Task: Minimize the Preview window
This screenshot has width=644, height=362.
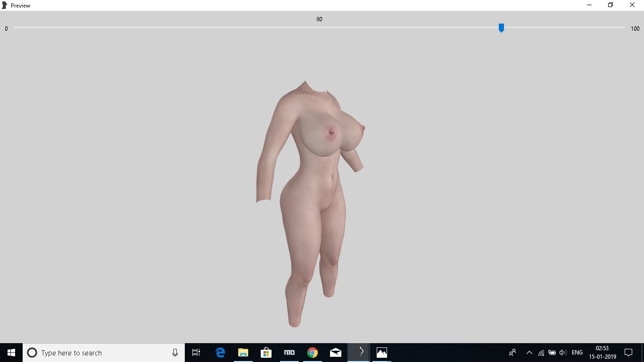Action: (x=589, y=5)
